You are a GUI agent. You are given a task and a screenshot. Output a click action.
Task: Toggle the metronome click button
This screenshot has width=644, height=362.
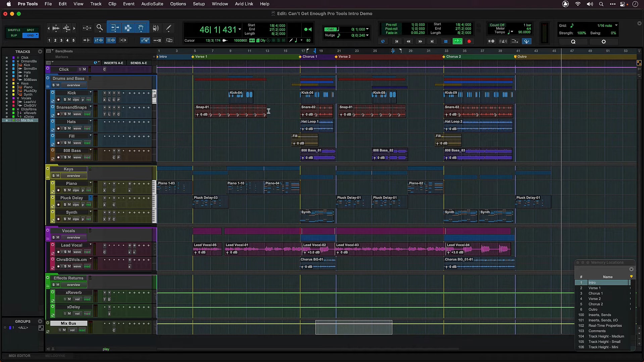point(503,41)
